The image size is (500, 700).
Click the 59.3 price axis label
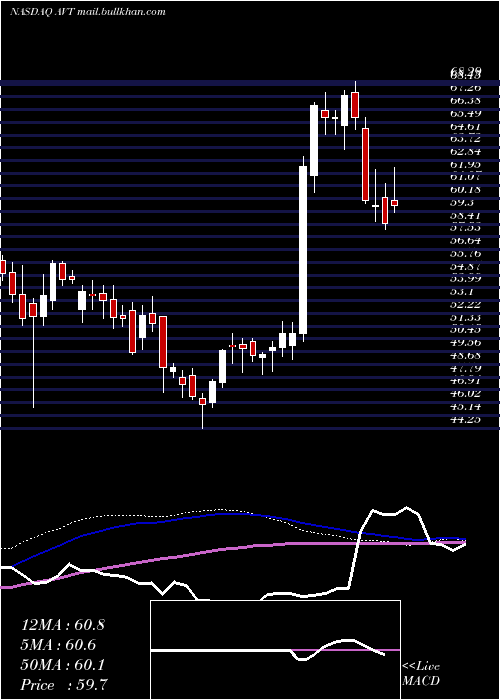click(x=462, y=203)
